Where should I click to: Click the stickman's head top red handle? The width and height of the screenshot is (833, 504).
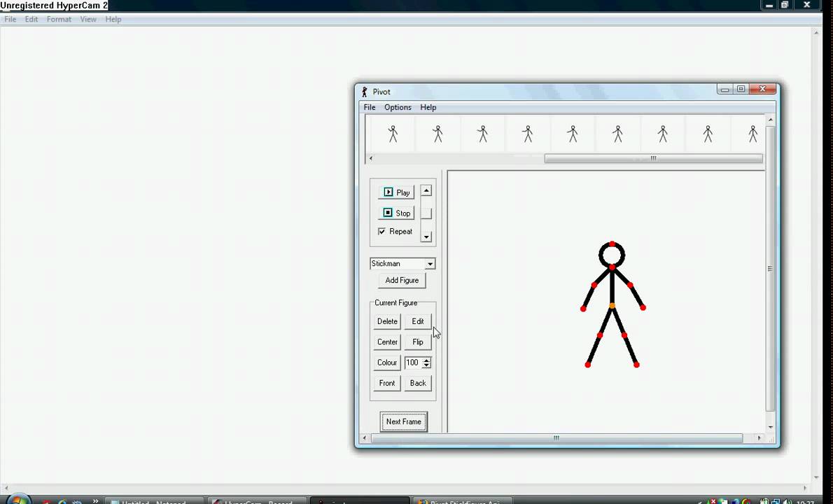point(612,244)
